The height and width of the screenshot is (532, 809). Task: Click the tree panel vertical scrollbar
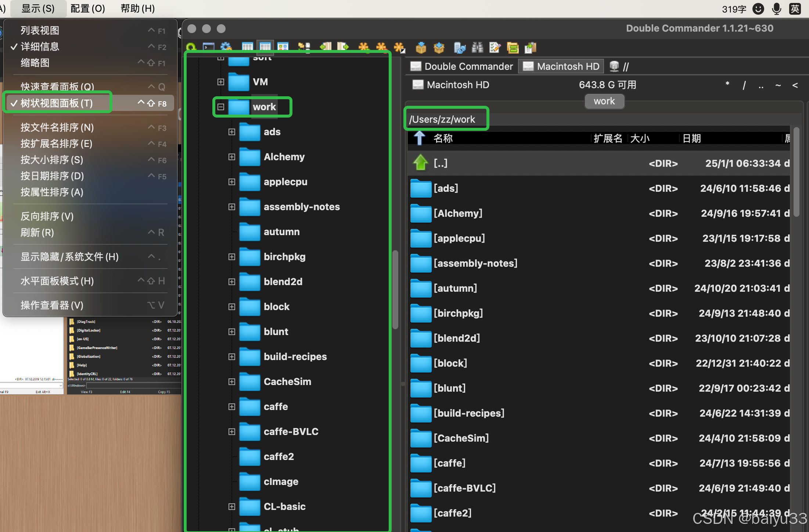pos(395,289)
